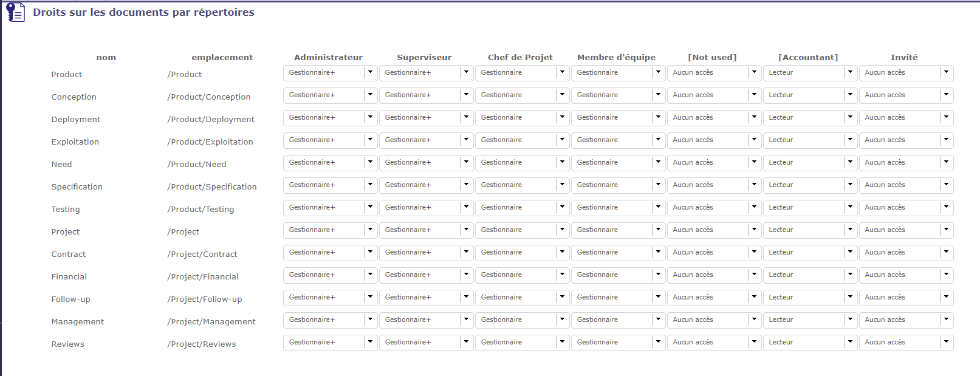This screenshot has height=376, width=980.
Task: Open Administrateur dropdown for Product row
Action: (330, 73)
